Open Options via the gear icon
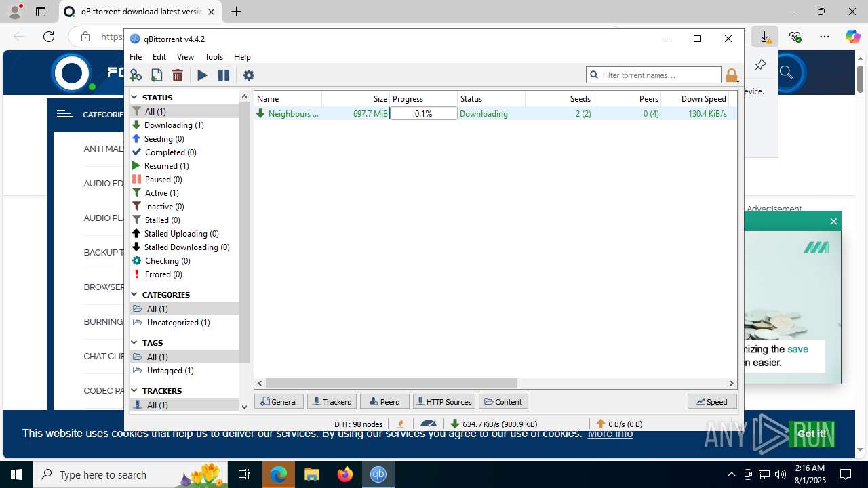 click(x=249, y=75)
